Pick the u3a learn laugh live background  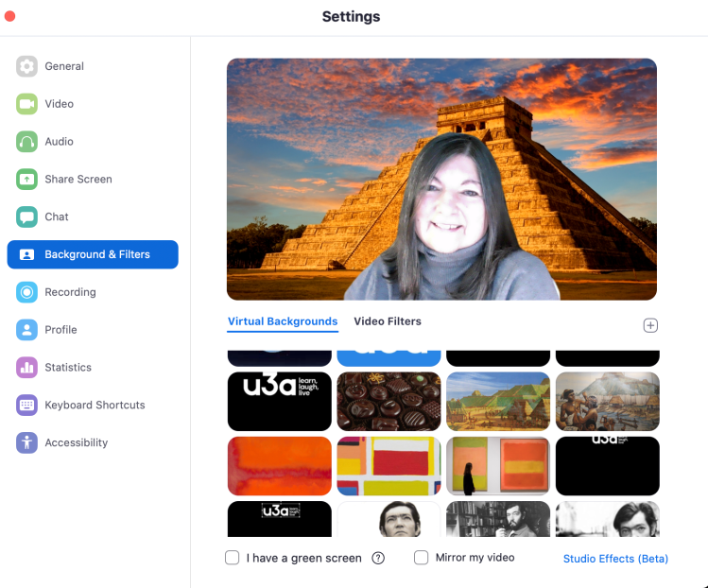280,401
